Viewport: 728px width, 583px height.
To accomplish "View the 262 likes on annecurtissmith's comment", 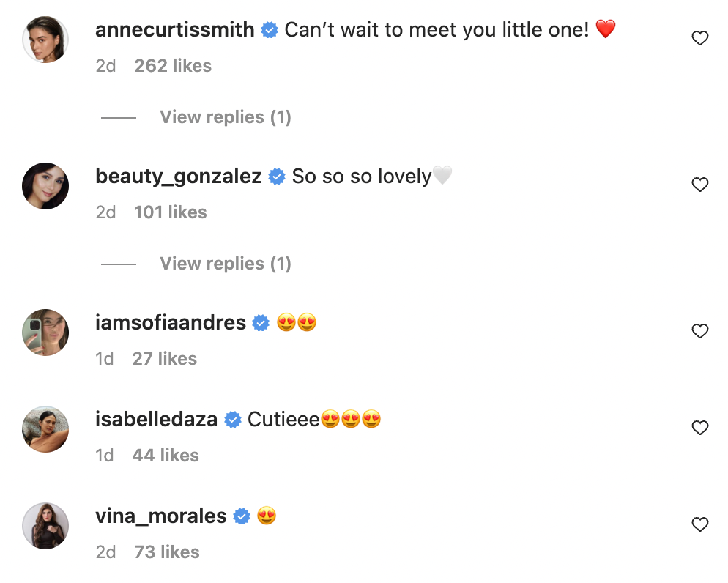I will pos(173,65).
